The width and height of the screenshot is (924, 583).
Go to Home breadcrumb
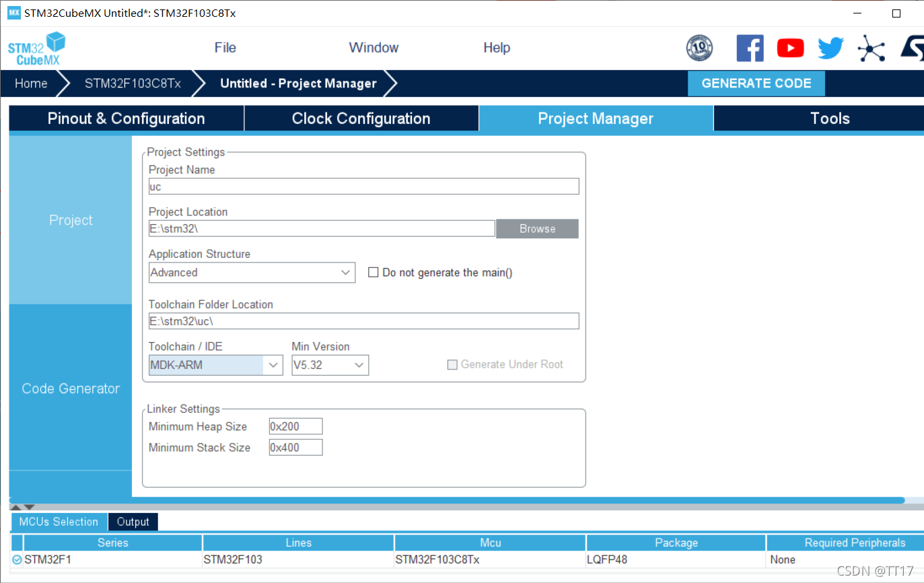tap(32, 83)
